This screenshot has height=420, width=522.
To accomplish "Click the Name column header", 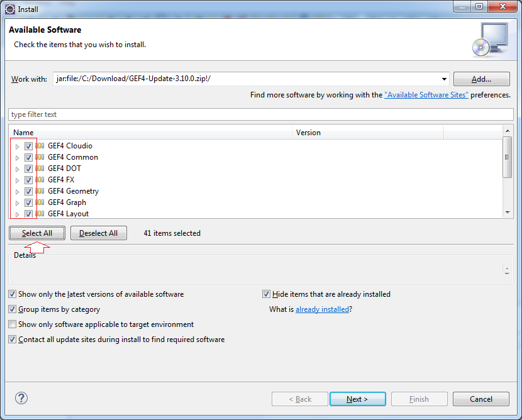I will (150, 133).
